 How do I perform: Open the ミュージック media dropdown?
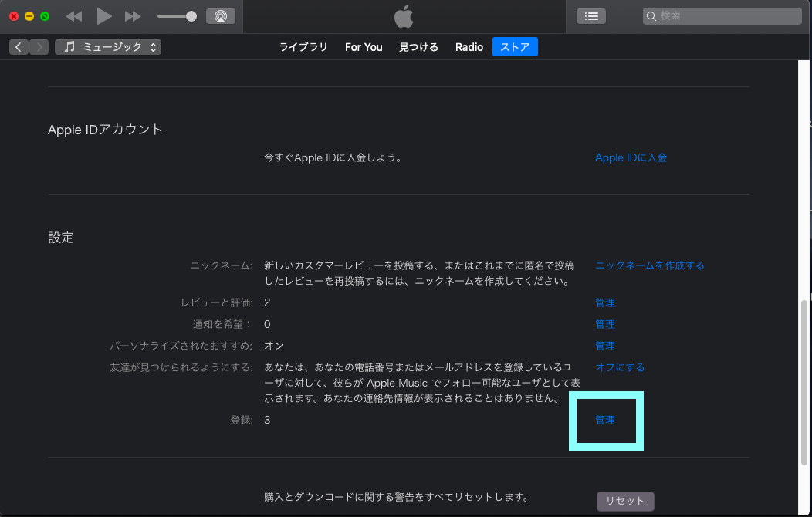point(108,47)
